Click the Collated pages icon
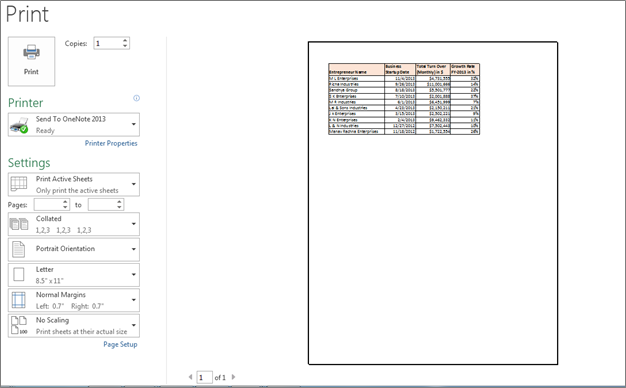The image size is (626, 388). pyautogui.click(x=19, y=224)
